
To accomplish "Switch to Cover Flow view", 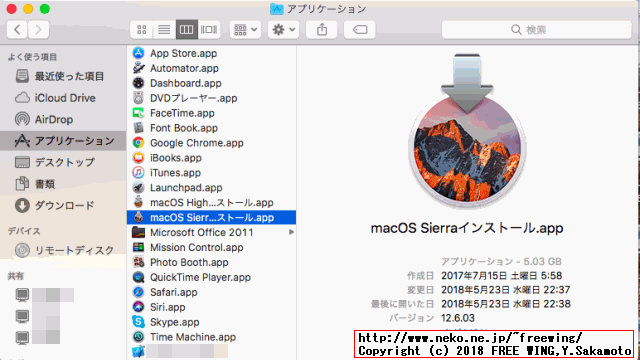I will coord(209,29).
